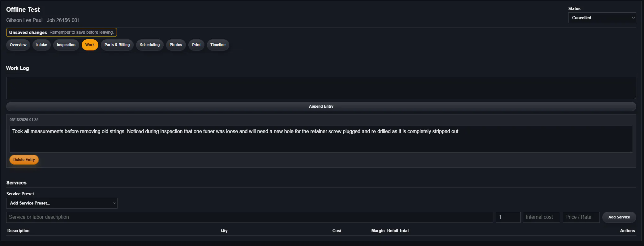Go to the Parts & Billing tab
This screenshot has width=644, height=246.
(x=117, y=45)
